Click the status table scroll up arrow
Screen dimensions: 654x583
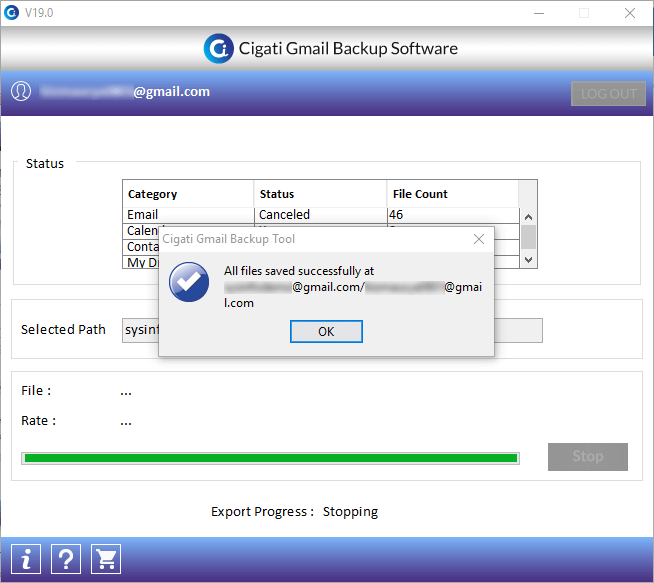(528, 217)
